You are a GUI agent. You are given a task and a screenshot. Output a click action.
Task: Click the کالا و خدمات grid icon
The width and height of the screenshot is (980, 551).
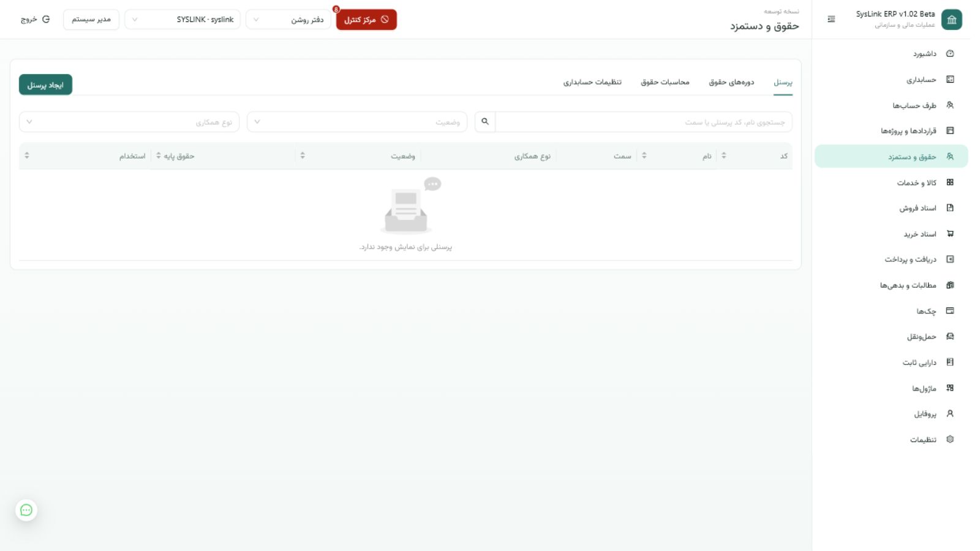pos(950,182)
